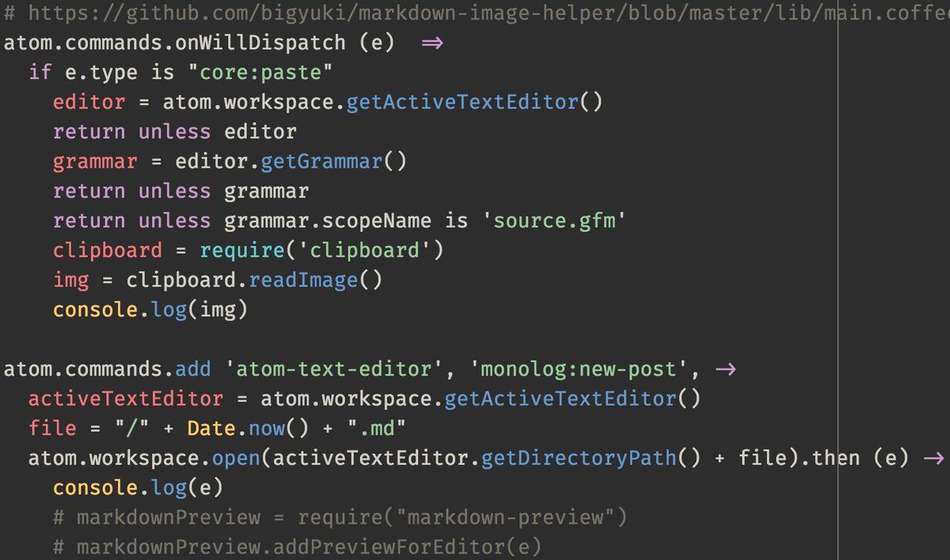Click 'console.log(e)' line
Image resolution: width=950 pixels, height=560 pixels.
(x=138, y=487)
